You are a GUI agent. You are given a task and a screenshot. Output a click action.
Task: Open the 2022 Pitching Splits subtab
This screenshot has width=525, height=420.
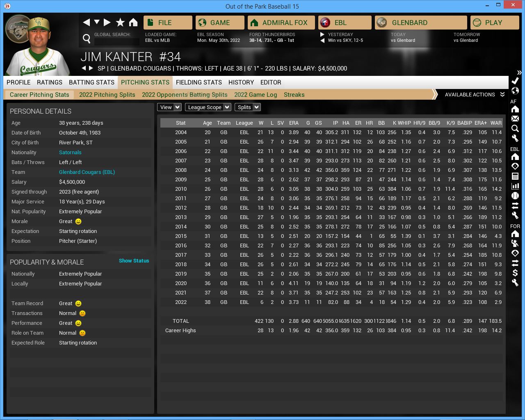coord(107,94)
